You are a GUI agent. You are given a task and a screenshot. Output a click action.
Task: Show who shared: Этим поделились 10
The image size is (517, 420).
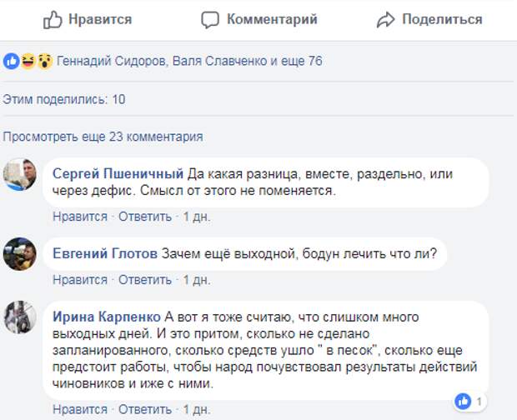pyautogui.click(x=64, y=99)
